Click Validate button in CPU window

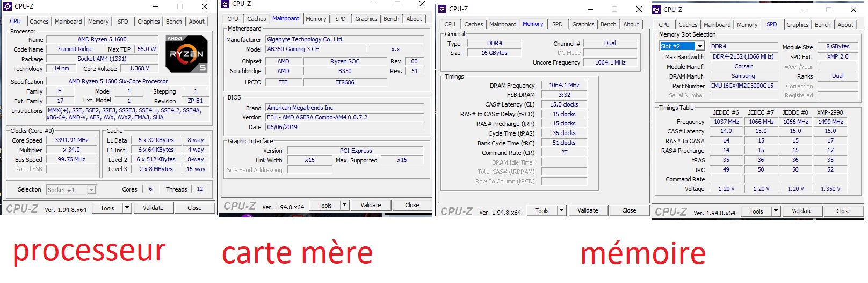click(x=153, y=208)
